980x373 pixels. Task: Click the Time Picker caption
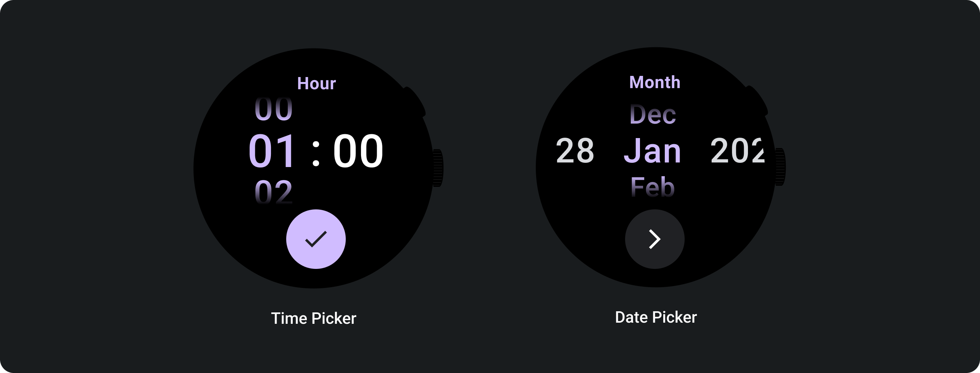click(x=313, y=318)
